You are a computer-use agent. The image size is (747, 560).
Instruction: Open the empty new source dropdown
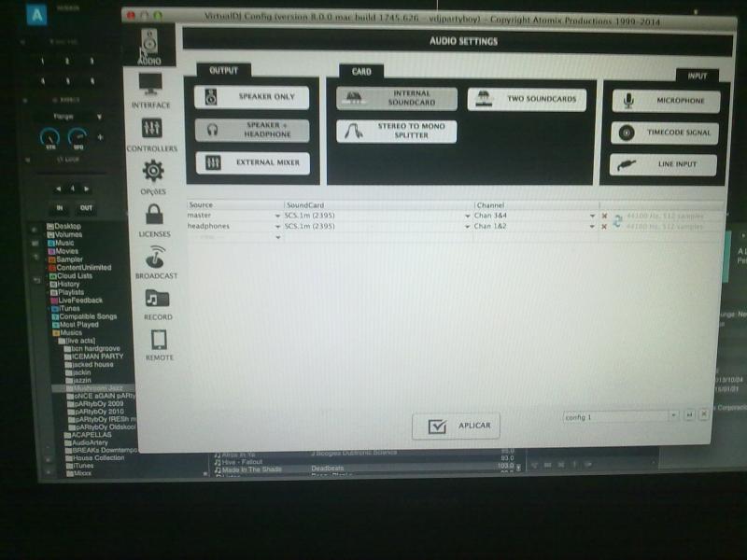278,237
